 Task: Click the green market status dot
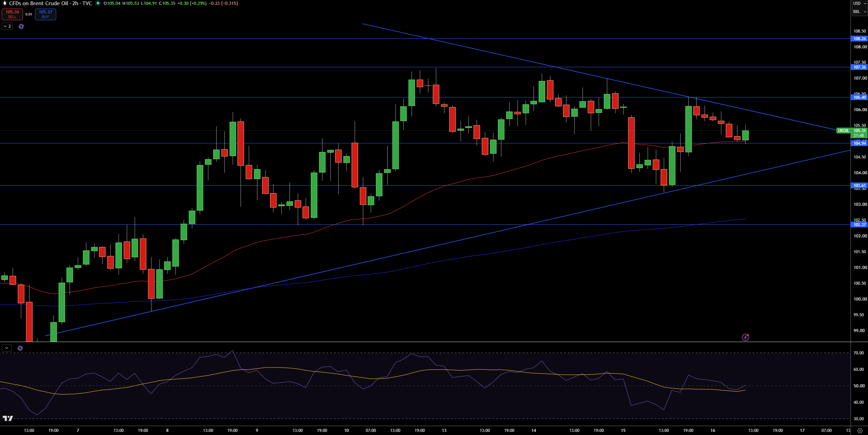[98, 3]
